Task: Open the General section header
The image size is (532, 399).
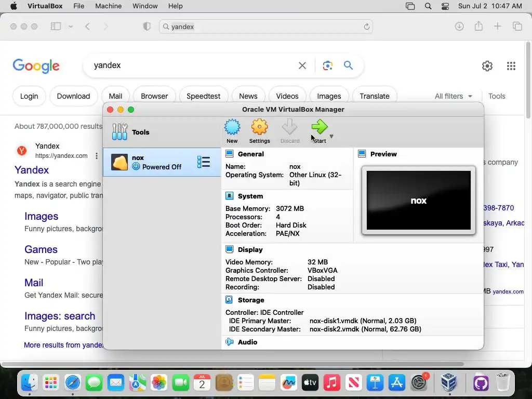Action: 251,154
